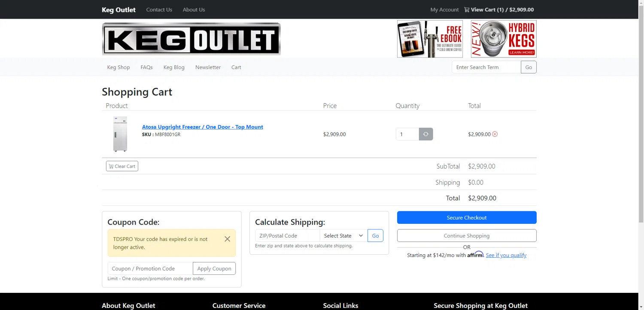
Task: Remove the Atosa freezer with red X
Action: [x=495, y=134]
